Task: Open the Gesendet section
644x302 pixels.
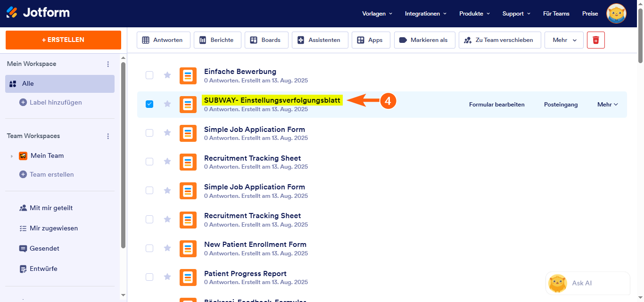Action: (x=44, y=248)
